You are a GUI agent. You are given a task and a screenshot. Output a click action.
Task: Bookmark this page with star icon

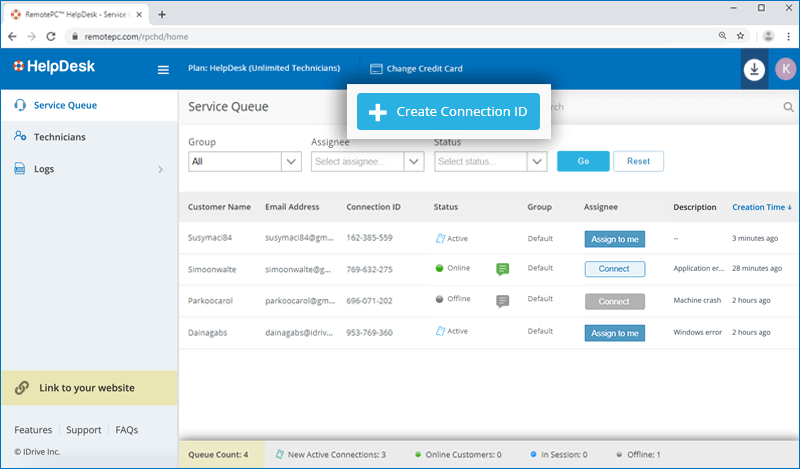[743, 35]
